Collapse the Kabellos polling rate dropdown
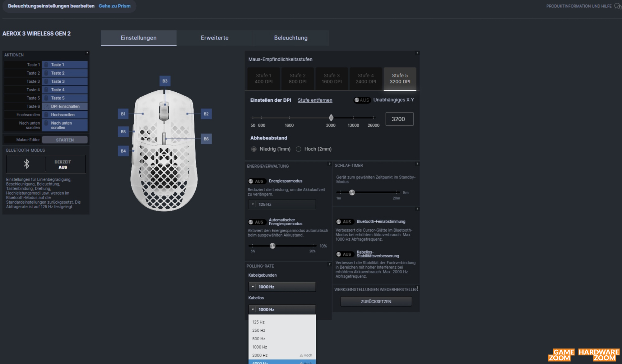This screenshot has width=622, height=364. click(x=282, y=309)
